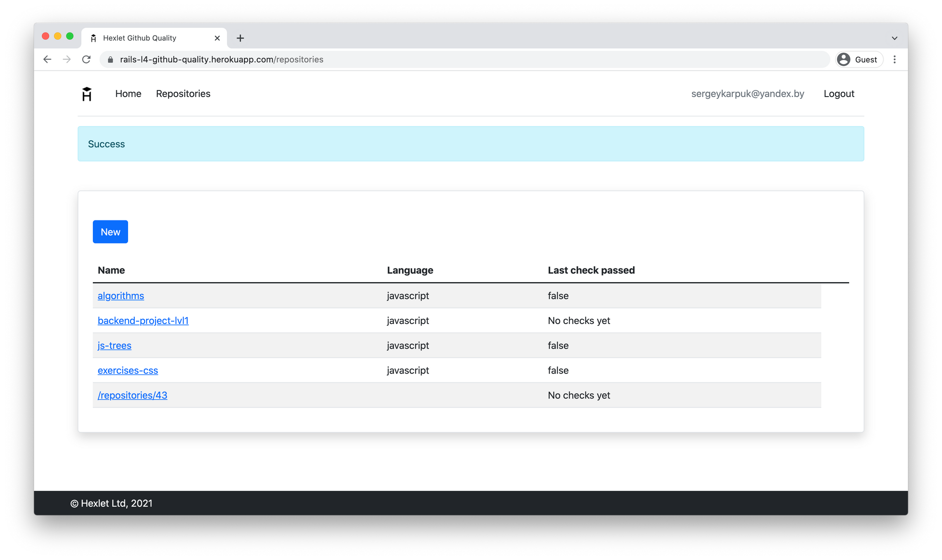Click the Logout link

coord(838,94)
